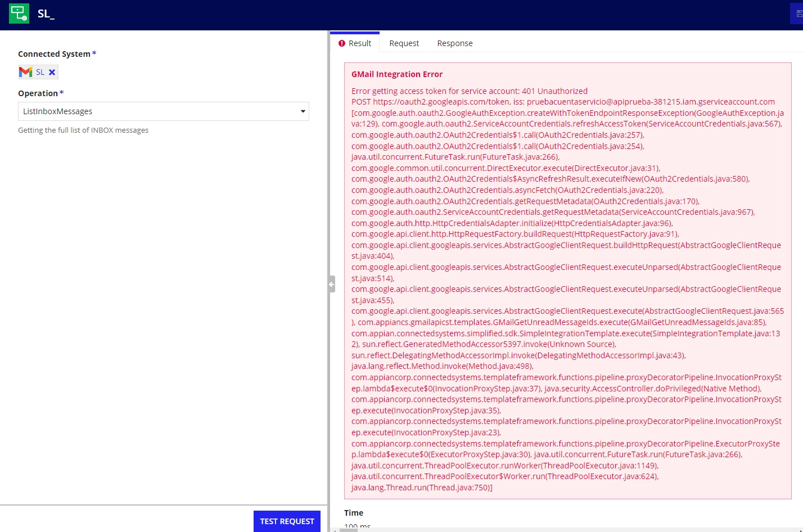Viewport: 803px width, 532px height.
Task: Click the TEST REQUEST button
Action: pyautogui.click(x=287, y=521)
